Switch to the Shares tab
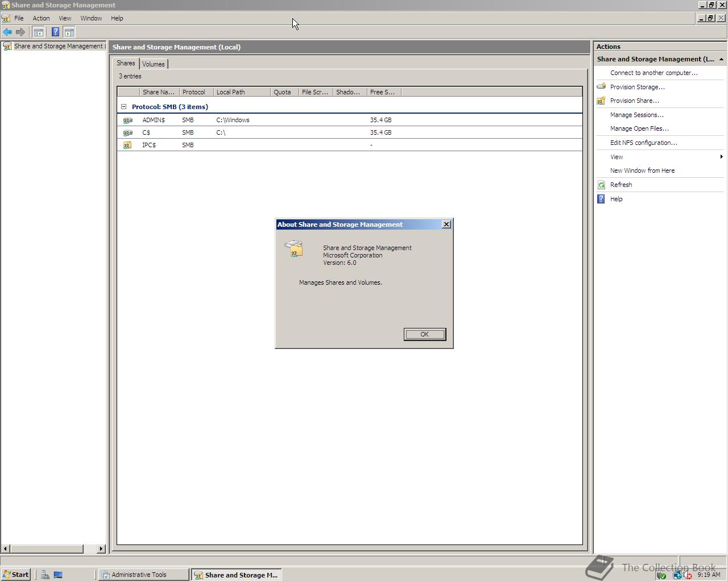Screen dimensions: 728x582 click(x=126, y=63)
